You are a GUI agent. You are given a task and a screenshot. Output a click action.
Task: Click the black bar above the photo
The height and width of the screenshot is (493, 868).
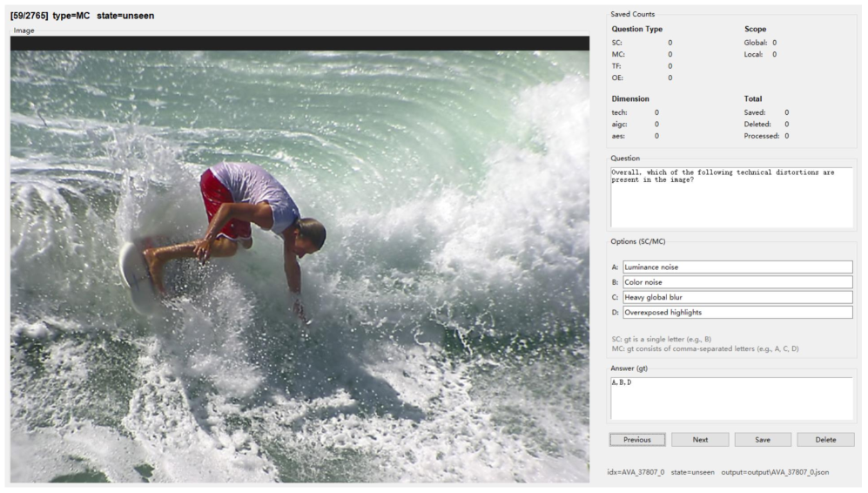coord(299,43)
